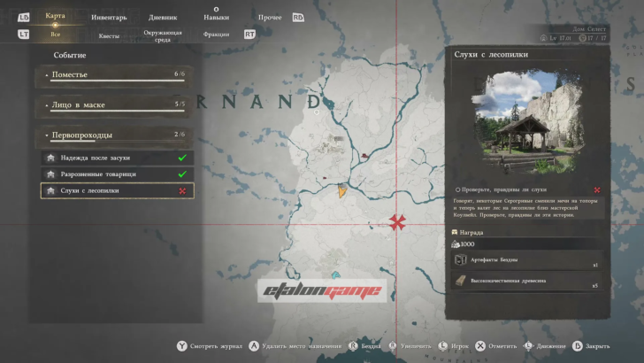Toggle green check on Разрозненные товарищи

click(x=181, y=174)
